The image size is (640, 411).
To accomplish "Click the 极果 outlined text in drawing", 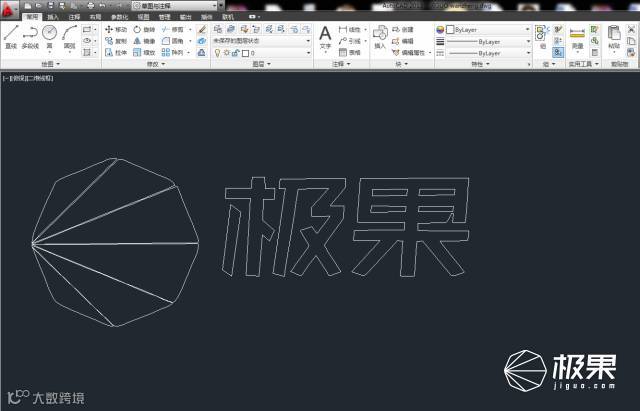I will [346, 227].
